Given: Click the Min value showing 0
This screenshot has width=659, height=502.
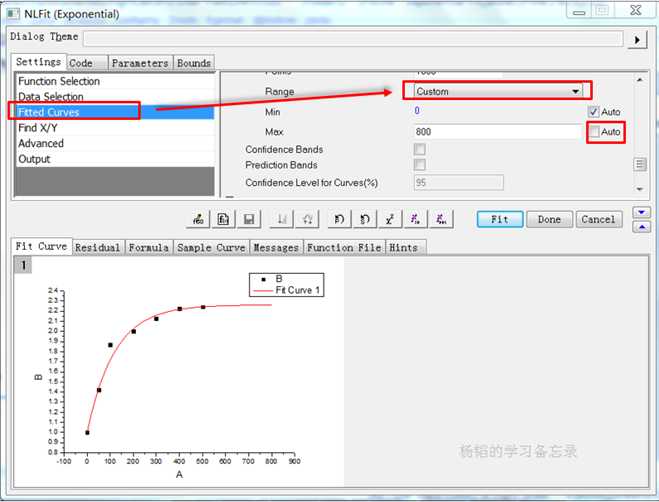Looking at the screenshot, I should (x=417, y=111).
